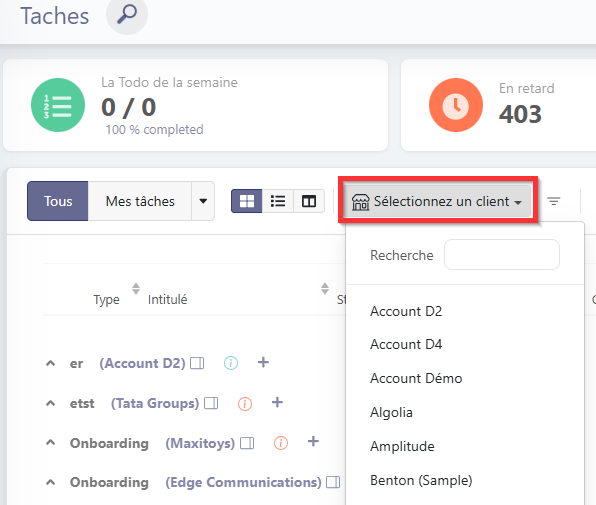Click the blue info icon for Account D2
Image resolution: width=596 pixels, height=505 pixels.
[x=231, y=363]
